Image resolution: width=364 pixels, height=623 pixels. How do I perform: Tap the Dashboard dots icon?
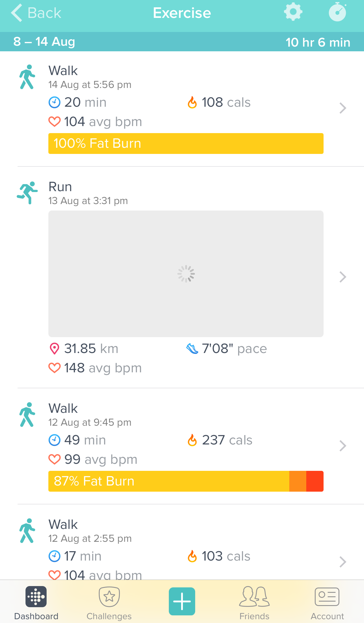[x=36, y=596]
